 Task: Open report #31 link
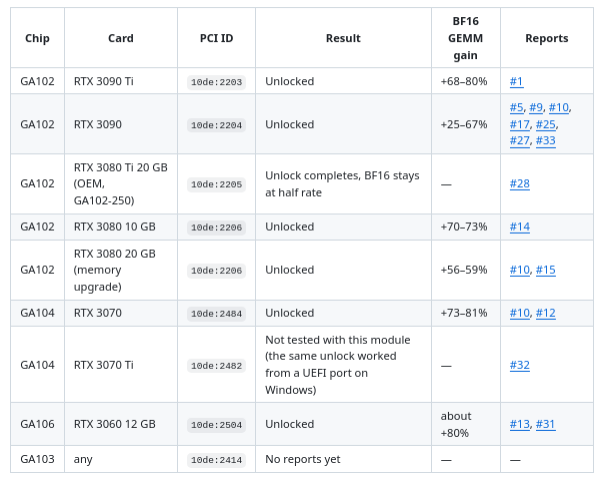click(x=545, y=424)
